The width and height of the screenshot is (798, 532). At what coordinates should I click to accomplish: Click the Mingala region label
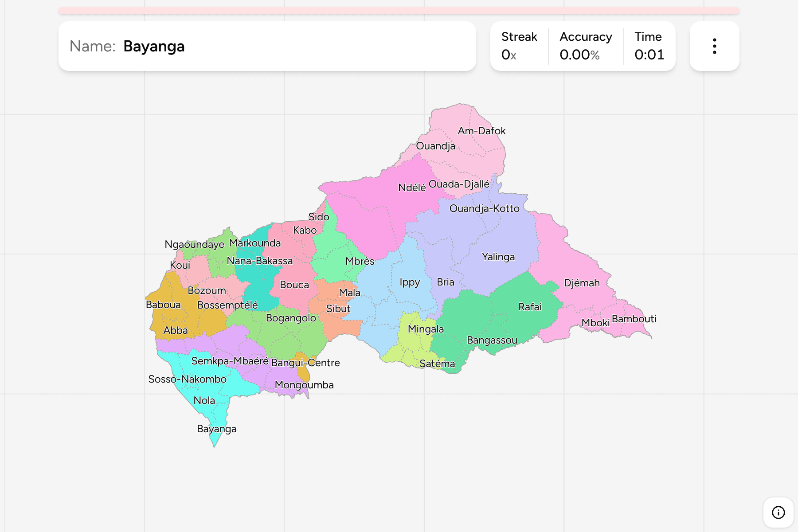point(426,329)
